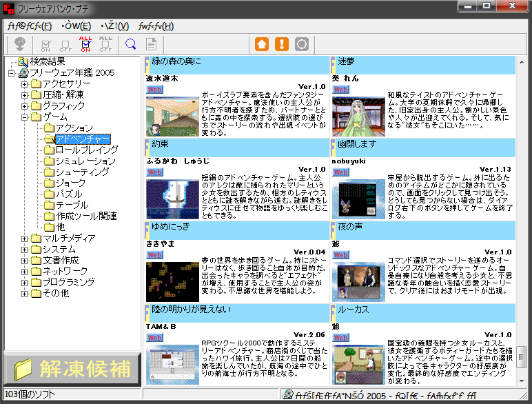
Task: Click the 陸の明かりが見えない screenshot thumbnail
Action: point(172,365)
